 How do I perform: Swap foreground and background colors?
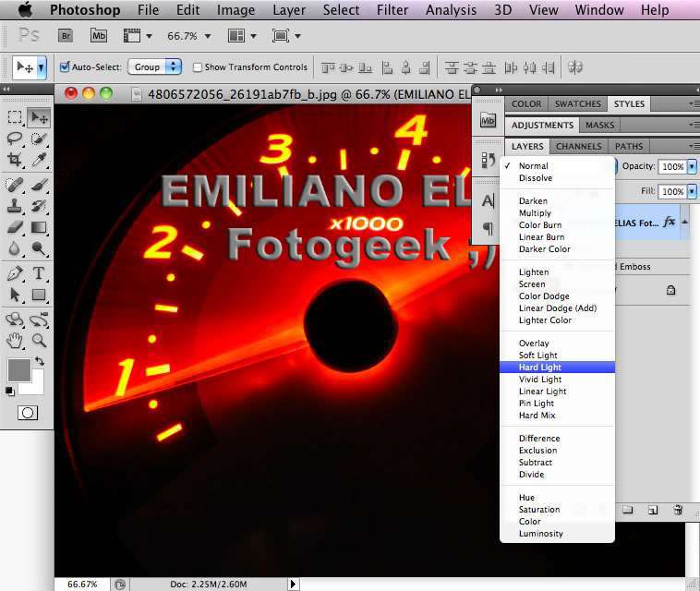41,361
